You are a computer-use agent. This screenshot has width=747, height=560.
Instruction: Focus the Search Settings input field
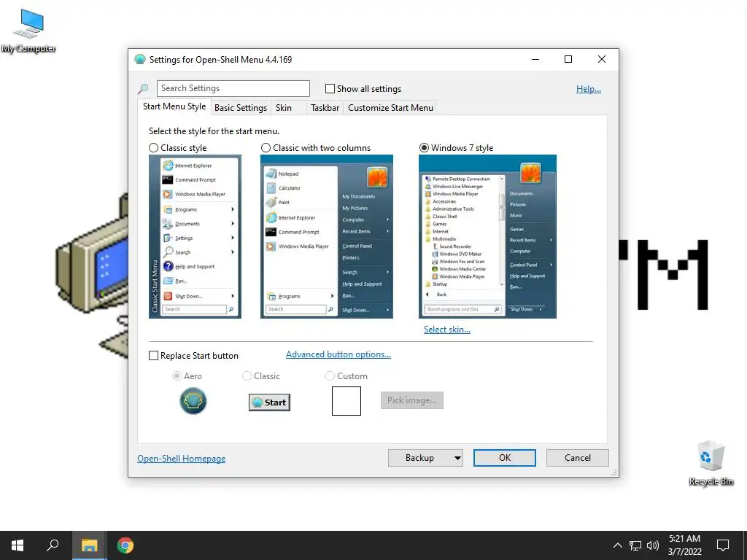click(x=233, y=88)
